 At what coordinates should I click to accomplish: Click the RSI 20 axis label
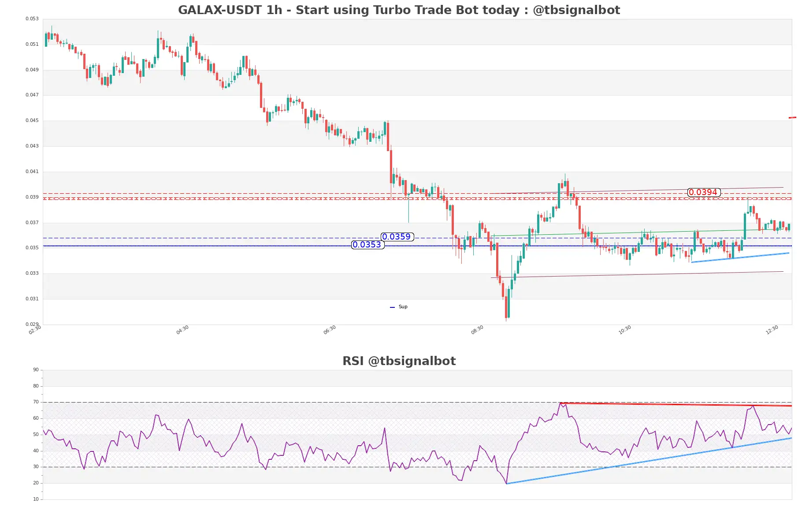[36, 483]
